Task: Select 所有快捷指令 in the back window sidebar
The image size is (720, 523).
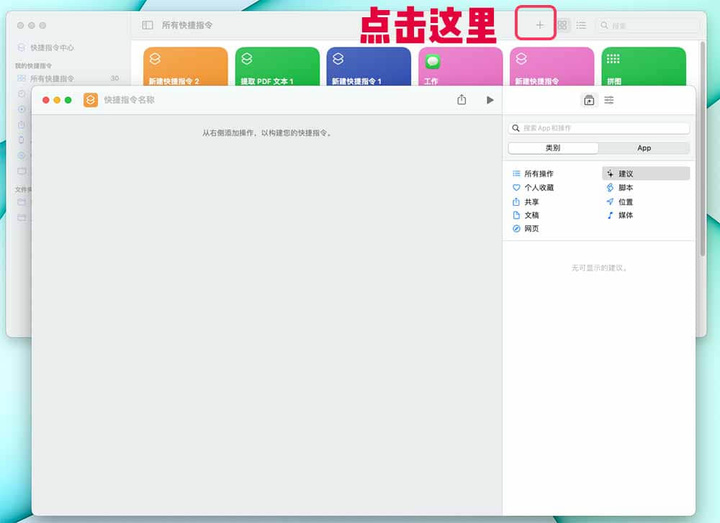Action: [x=68, y=79]
